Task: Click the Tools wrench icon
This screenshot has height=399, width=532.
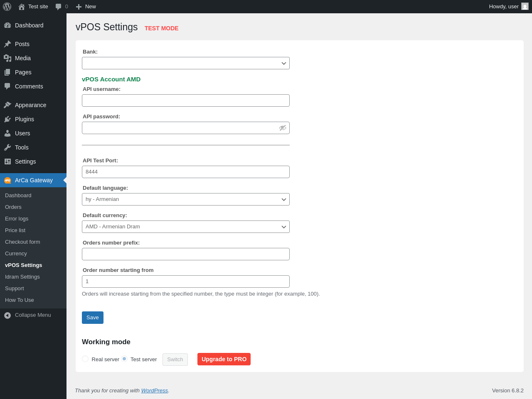Action: [x=7, y=147]
